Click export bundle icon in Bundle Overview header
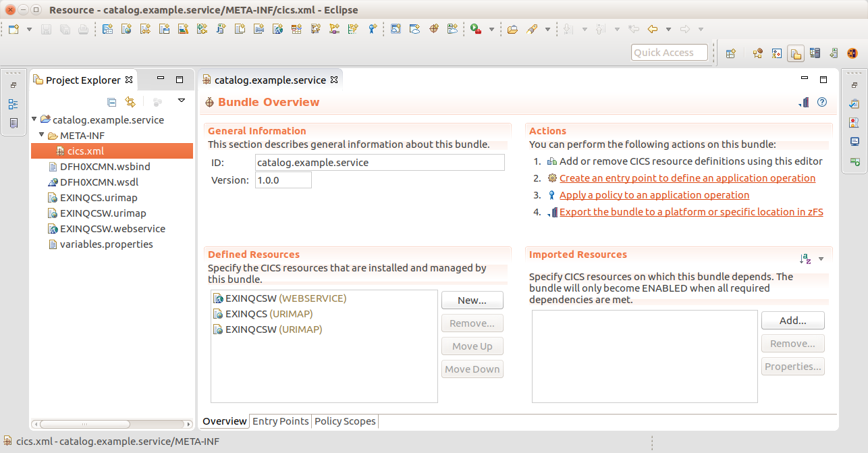868x453 pixels. point(804,103)
